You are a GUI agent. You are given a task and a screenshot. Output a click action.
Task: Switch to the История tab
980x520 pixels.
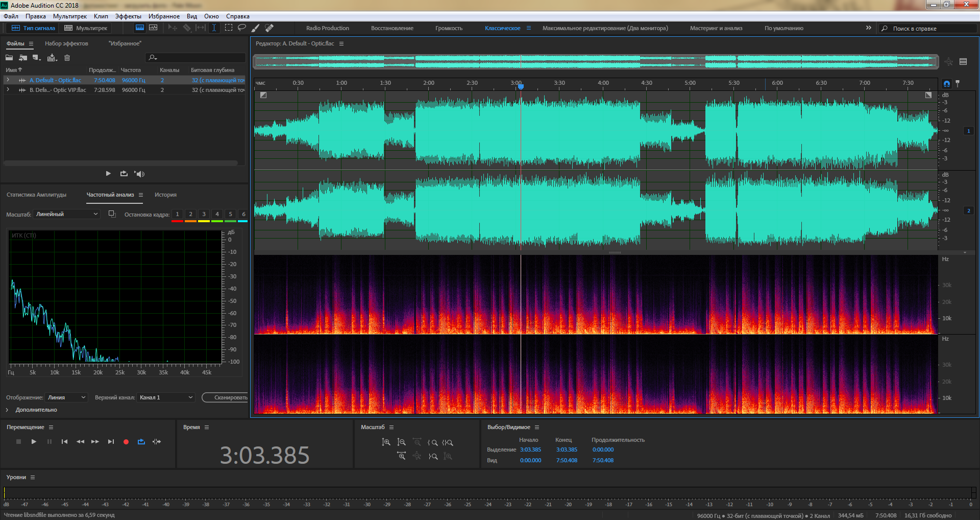click(x=165, y=195)
